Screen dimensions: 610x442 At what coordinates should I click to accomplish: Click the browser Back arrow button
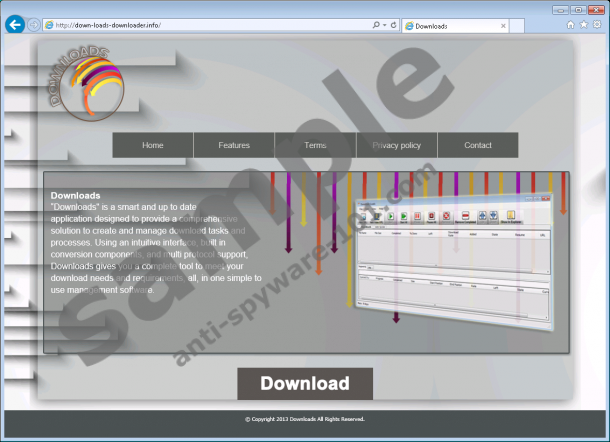14,24
